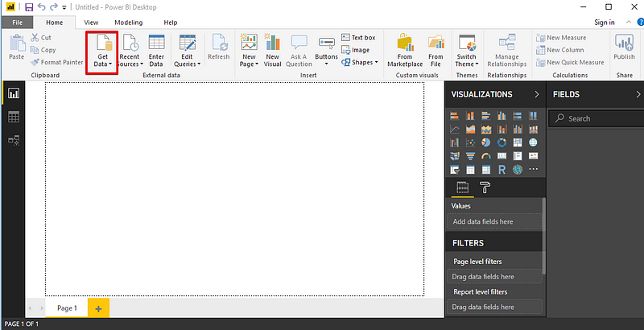The width and height of the screenshot is (644, 330).
Task: Click Ask A Question
Action: (299, 51)
